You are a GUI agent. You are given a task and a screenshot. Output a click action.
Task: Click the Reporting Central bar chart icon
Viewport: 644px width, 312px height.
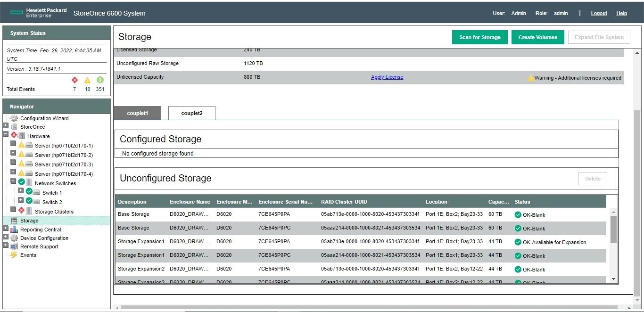pyautogui.click(x=14, y=230)
